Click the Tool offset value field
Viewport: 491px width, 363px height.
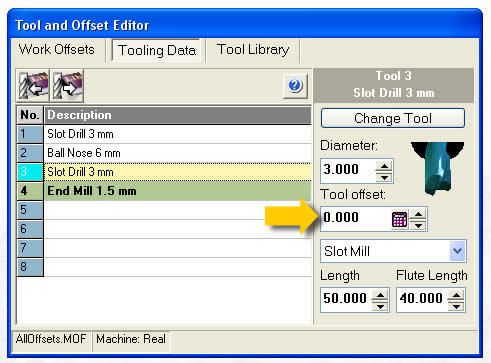coord(355,219)
